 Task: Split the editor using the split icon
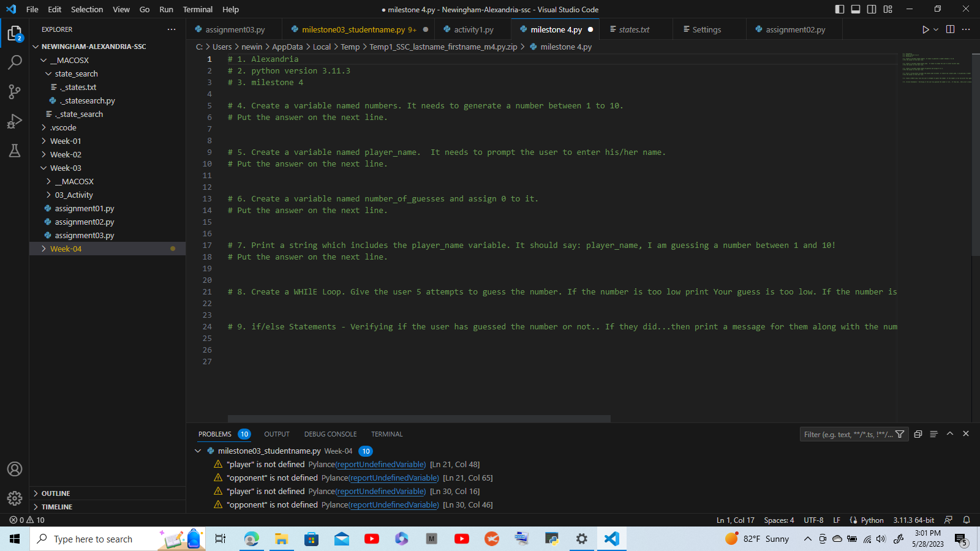coord(950,29)
